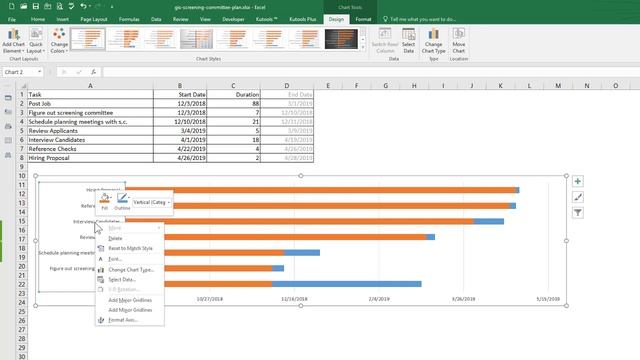Viewport: 640px width, 360px height.
Task: Click the Chart Filters funnel button
Action: click(578, 213)
